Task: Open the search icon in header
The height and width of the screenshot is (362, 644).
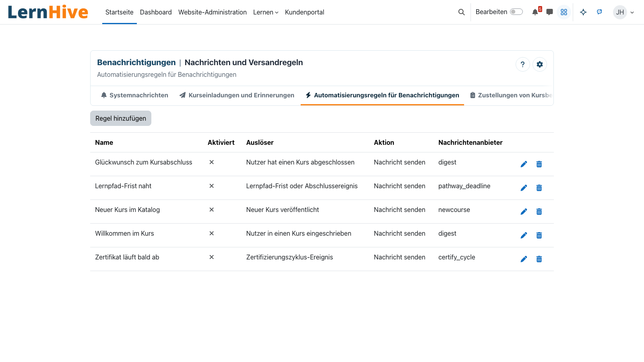Action: coord(461,12)
